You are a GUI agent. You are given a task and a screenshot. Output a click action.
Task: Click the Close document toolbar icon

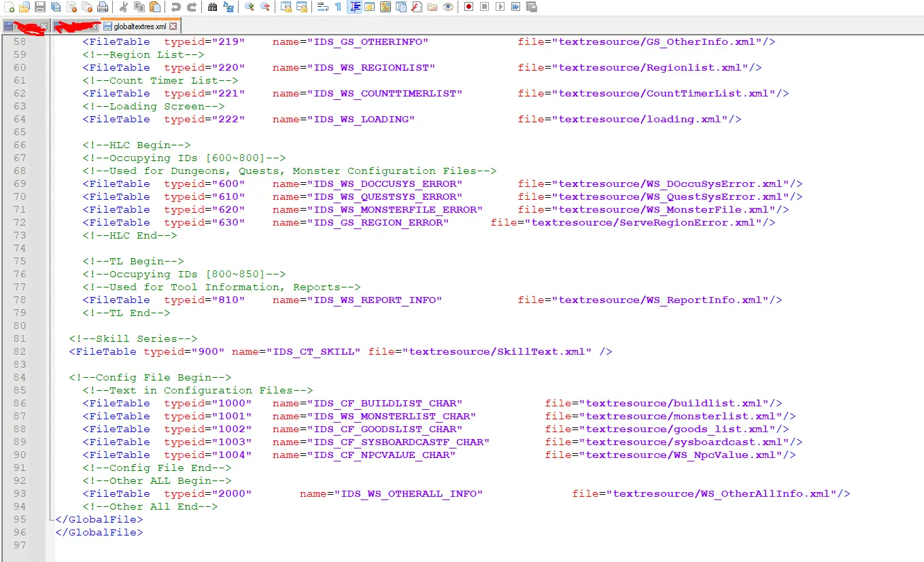[72, 7]
